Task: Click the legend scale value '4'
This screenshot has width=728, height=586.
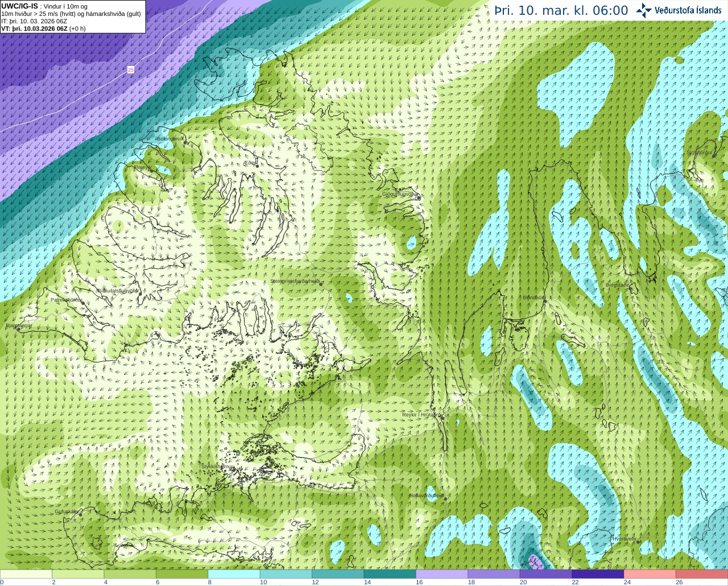Action: tap(106, 582)
